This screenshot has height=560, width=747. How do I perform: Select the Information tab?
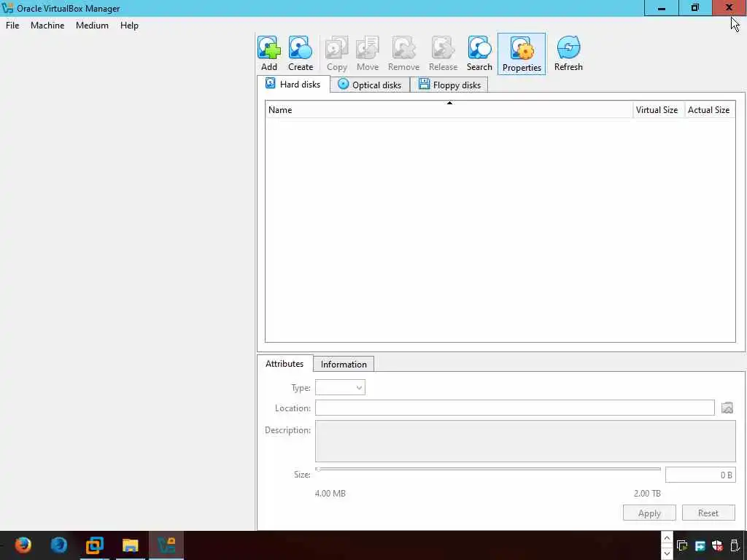coord(344,365)
